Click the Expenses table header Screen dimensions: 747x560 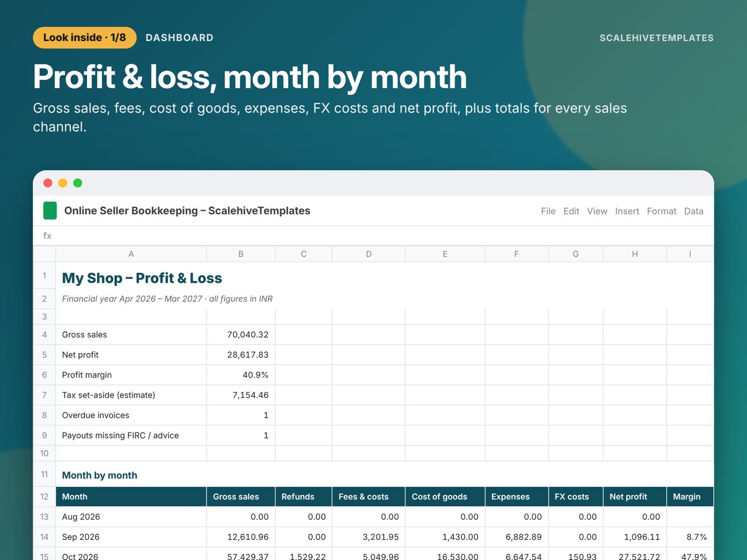click(x=516, y=497)
